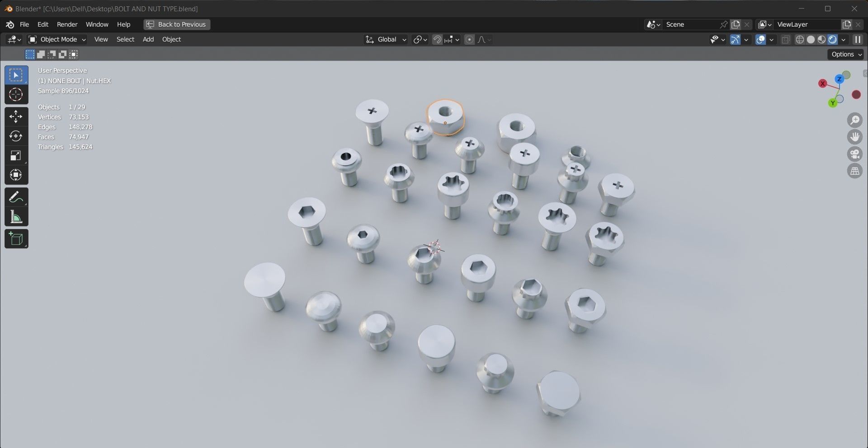The image size is (868, 448).
Task: Open the Help menu
Action: [123, 24]
